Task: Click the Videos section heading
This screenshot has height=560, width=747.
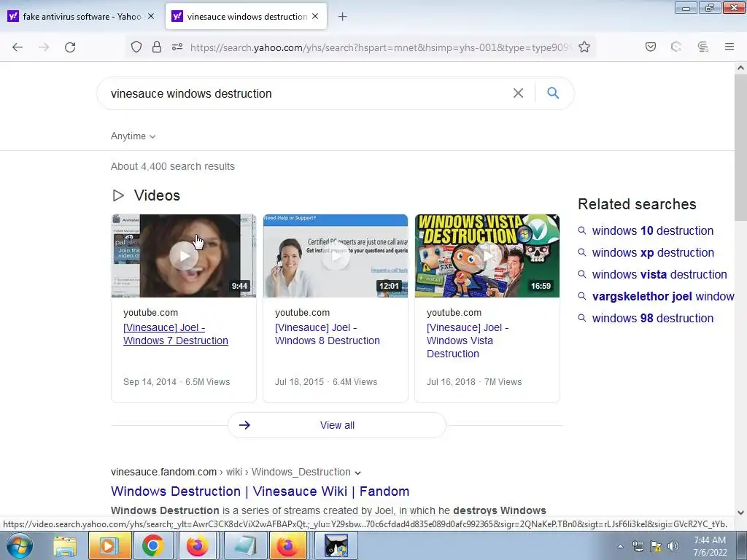Action: pos(157,195)
